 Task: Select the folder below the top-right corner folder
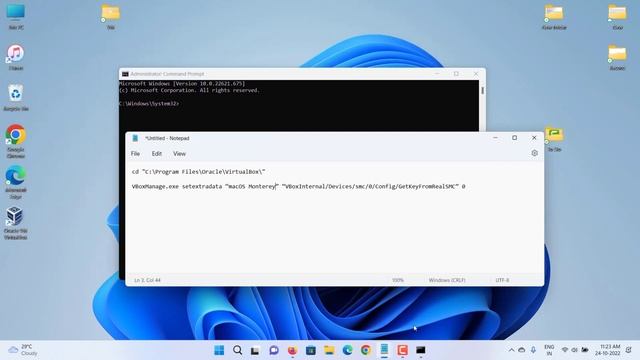[x=617, y=57]
